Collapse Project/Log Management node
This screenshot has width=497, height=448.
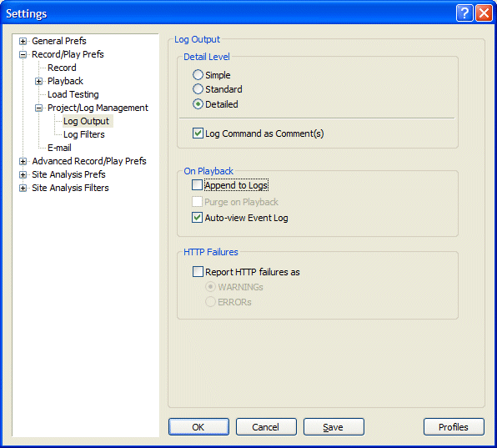coord(38,108)
